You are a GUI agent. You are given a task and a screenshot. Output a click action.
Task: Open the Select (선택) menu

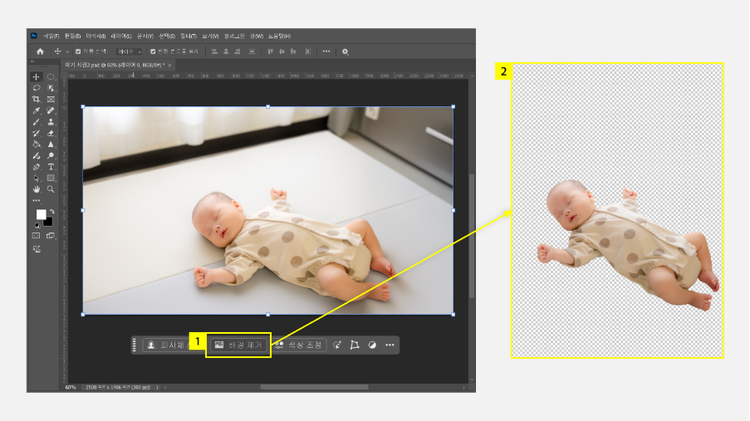pyautogui.click(x=167, y=36)
